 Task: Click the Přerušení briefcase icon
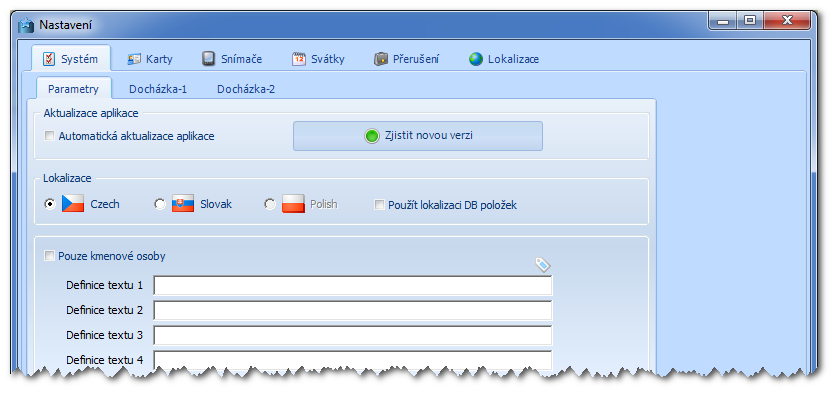[381, 59]
